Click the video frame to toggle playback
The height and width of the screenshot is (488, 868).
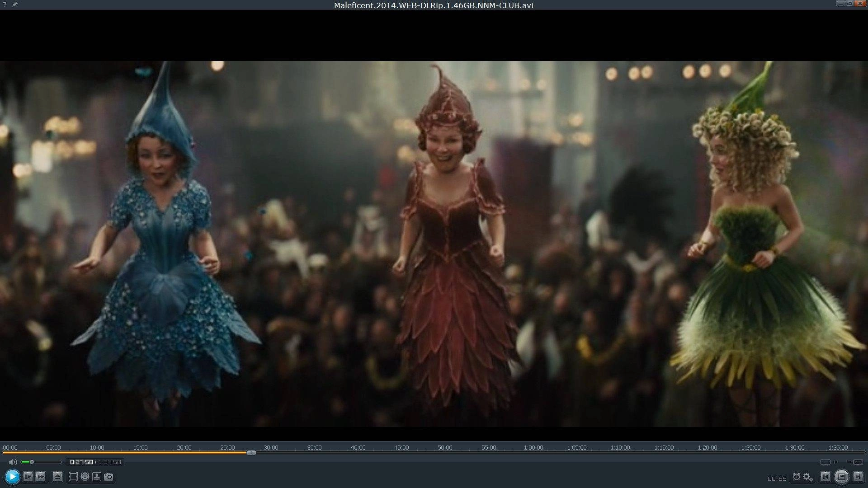coord(434,244)
